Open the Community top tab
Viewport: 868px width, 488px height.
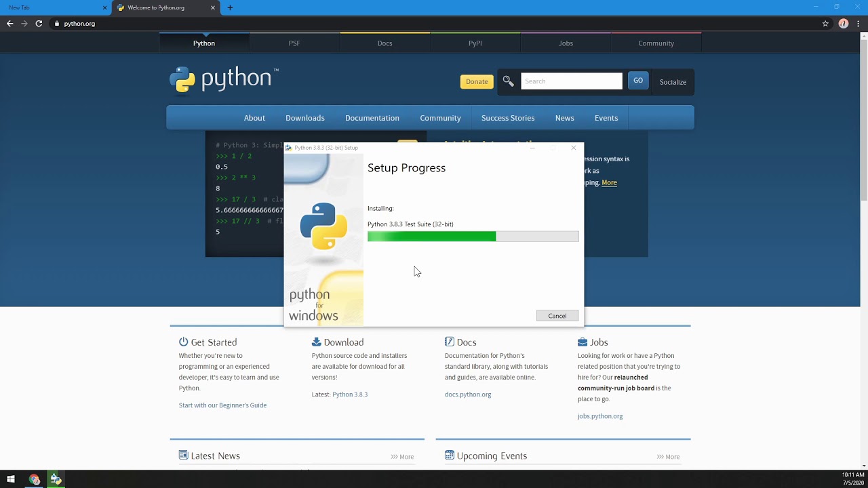(x=656, y=43)
